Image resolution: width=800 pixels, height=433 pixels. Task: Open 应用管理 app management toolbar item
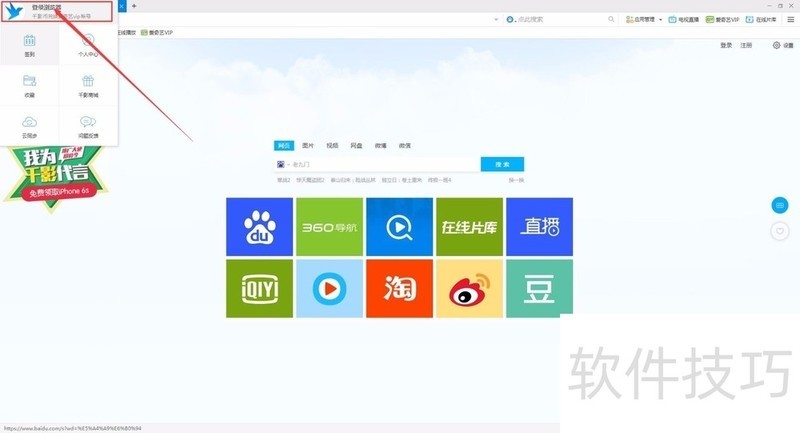pos(640,19)
